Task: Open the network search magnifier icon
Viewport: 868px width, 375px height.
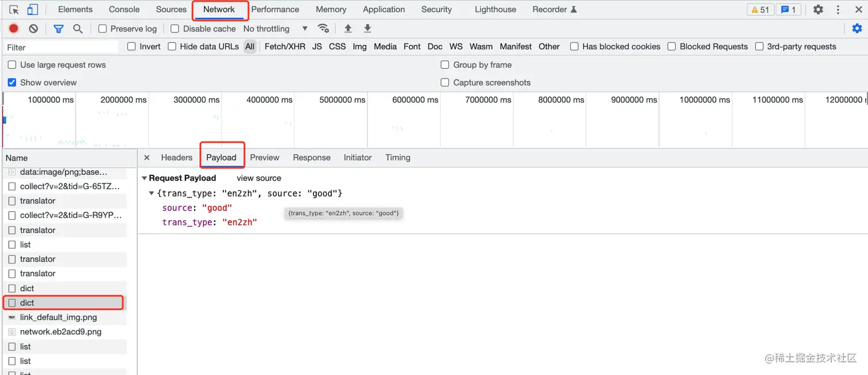Action: click(77, 29)
